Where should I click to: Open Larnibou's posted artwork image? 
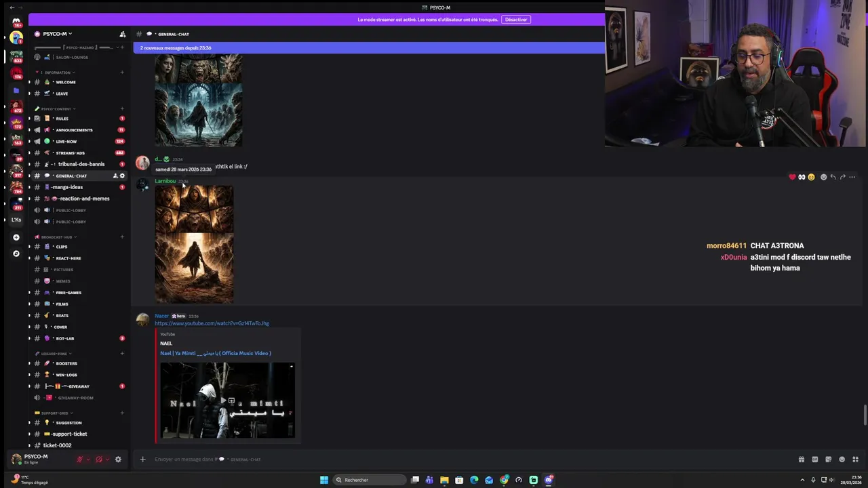pyautogui.click(x=194, y=244)
